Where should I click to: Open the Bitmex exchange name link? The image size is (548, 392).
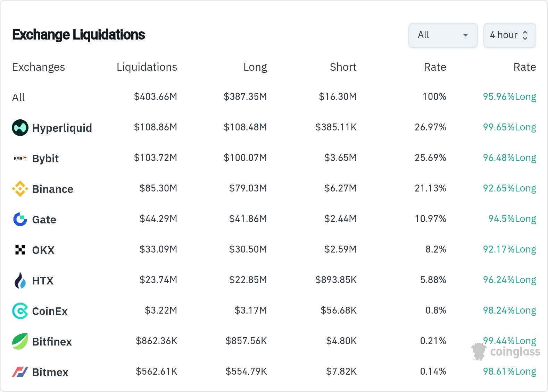[50, 372]
